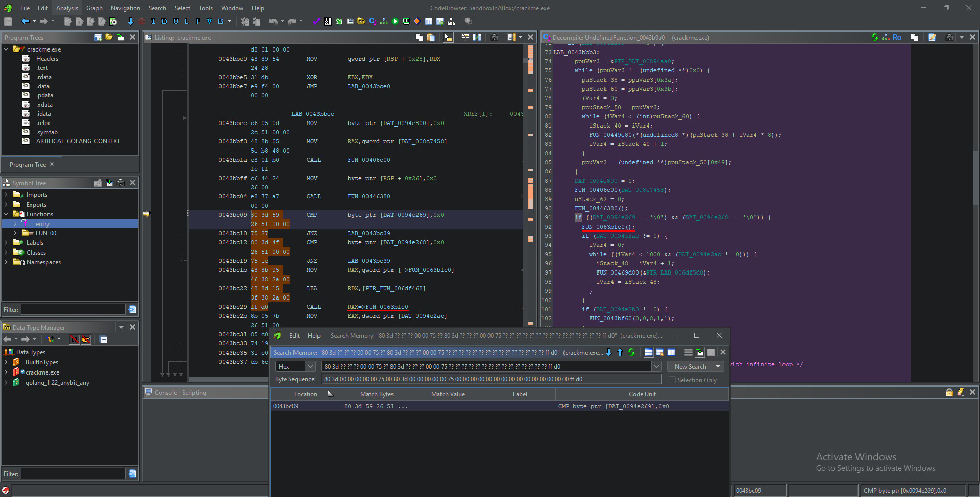980x497 pixels.
Task: Click the Listing snapshot camera icon
Action: (494, 37)
